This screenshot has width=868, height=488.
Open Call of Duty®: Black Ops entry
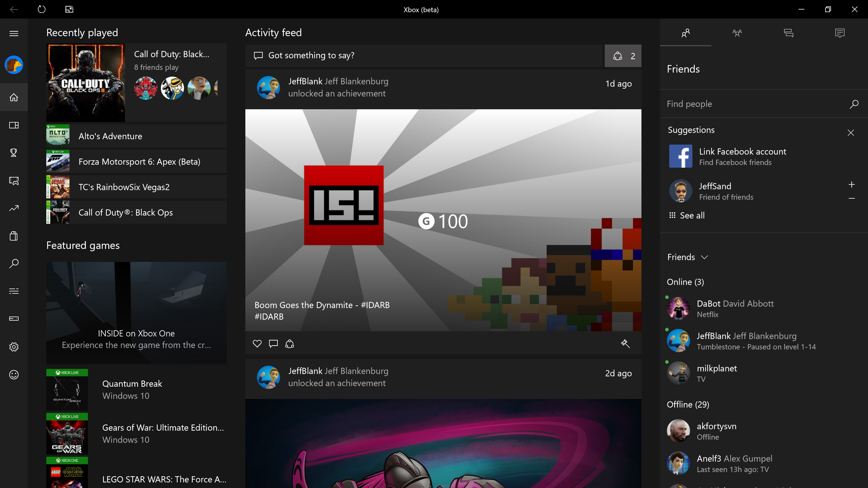click(137, 212)
